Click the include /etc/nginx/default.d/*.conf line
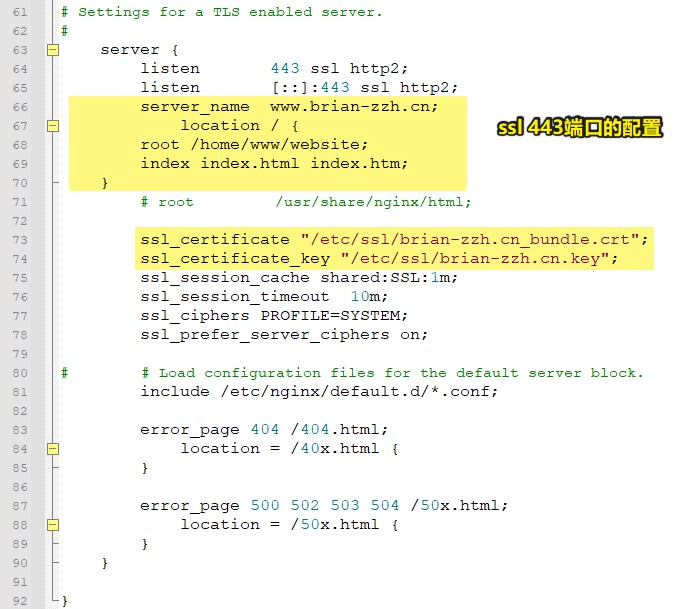693x609 pixels. [318, 392]
